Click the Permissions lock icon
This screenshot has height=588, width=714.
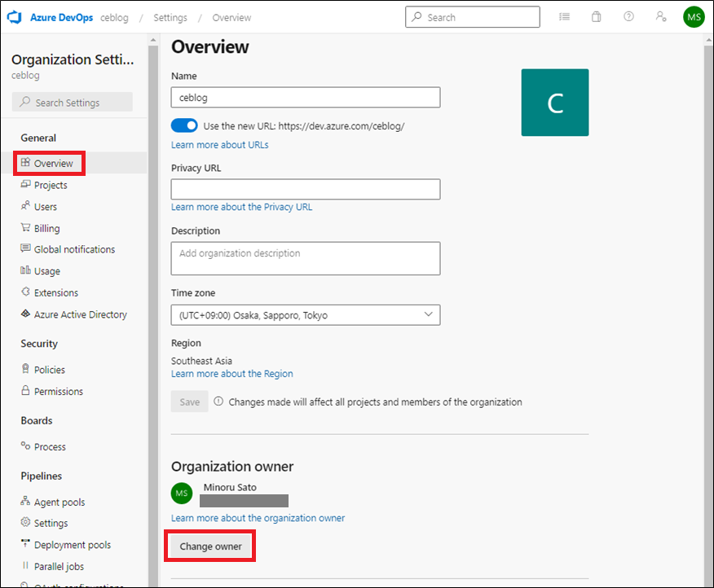[x=25, y=390]
